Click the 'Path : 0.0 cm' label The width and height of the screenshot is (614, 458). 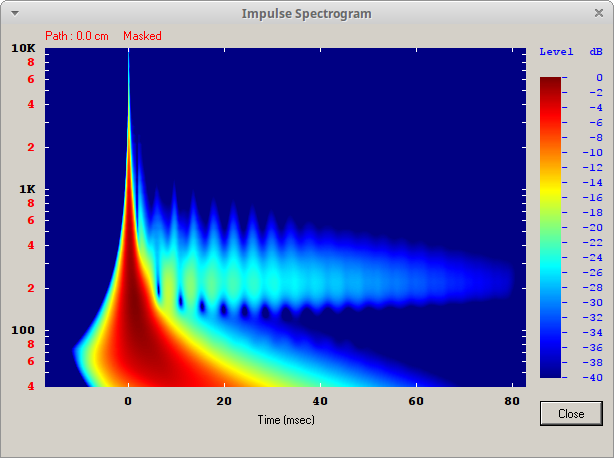coord(77,36)
